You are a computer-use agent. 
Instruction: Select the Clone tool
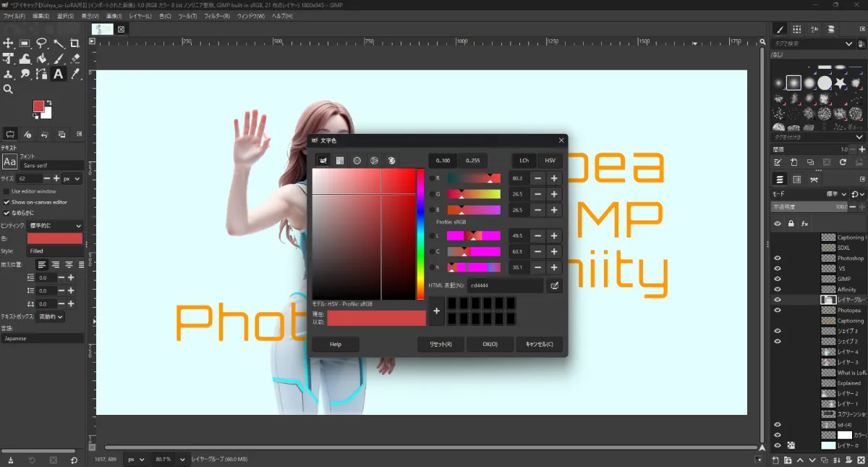[x=8, y=74]
